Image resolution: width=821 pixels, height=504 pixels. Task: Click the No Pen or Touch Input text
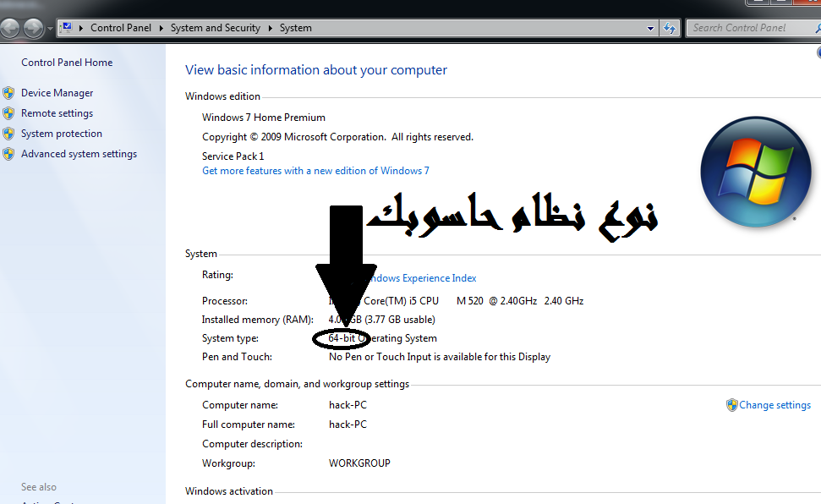[440, 357]
